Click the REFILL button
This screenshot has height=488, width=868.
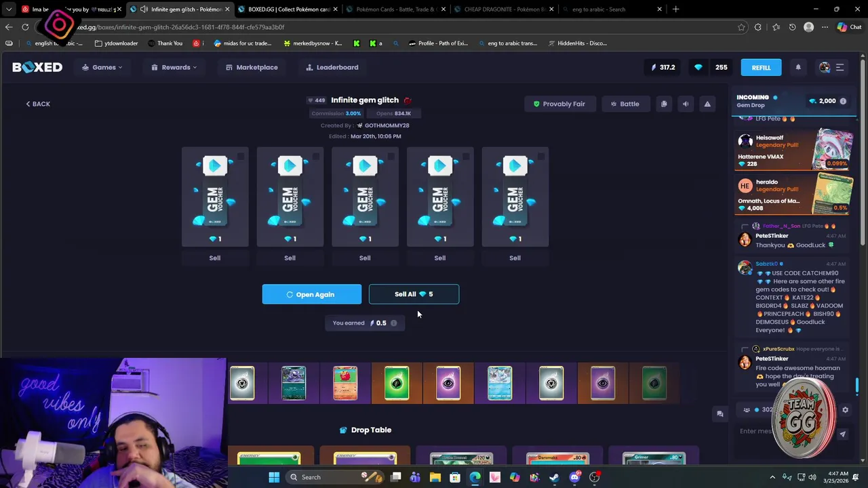point(761,67)
